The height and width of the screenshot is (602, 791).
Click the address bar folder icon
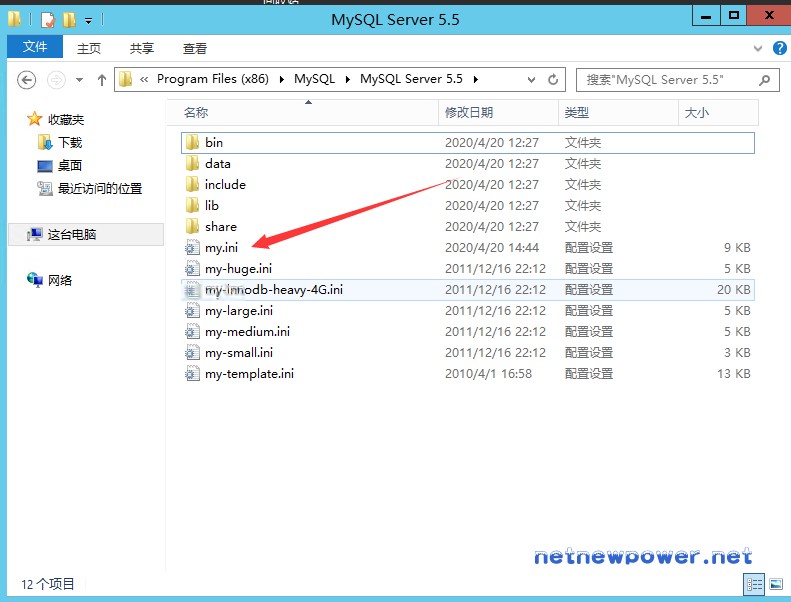tap(126, 79)
